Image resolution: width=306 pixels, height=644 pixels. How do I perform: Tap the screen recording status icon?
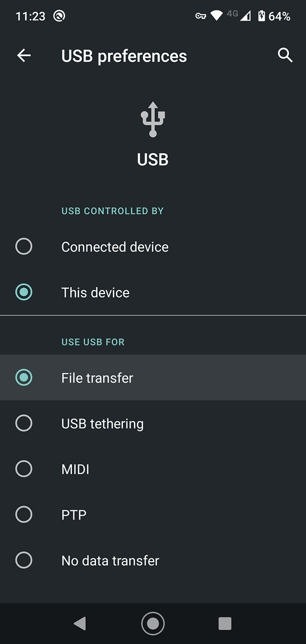[58, 15]
